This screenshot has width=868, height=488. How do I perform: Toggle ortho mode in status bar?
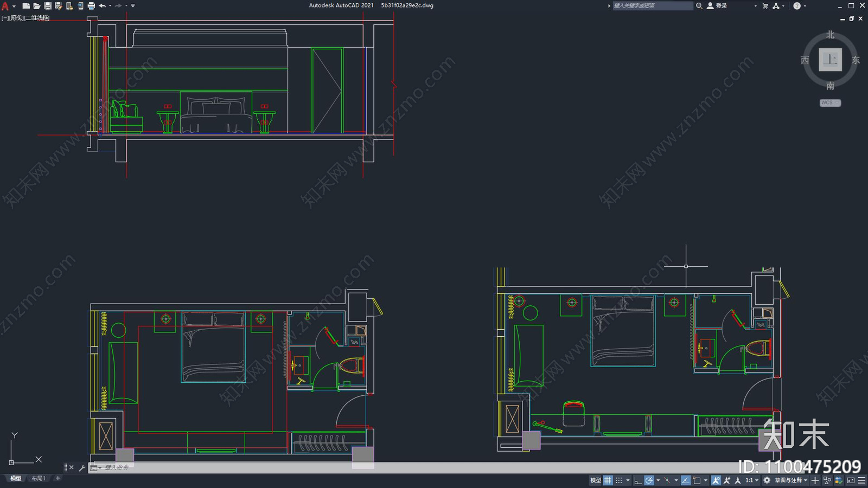pos(638,480)
